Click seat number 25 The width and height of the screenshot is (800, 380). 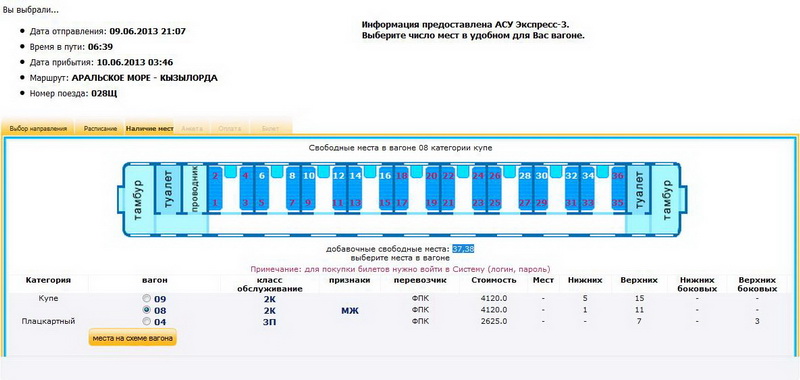click(x=495, y=203)
